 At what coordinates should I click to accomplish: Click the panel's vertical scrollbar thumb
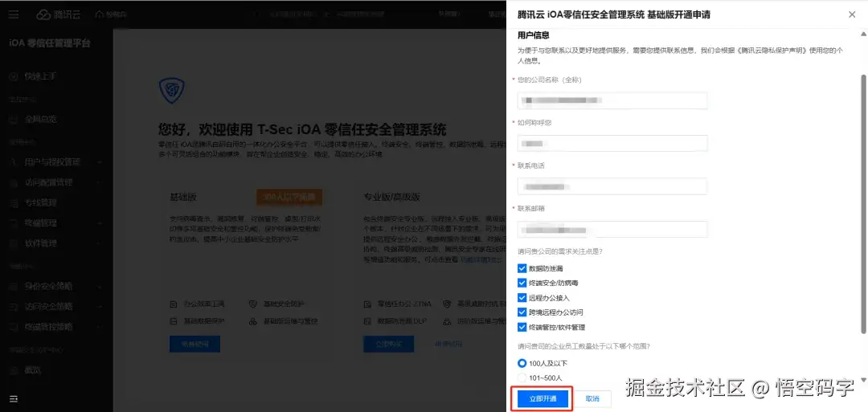point(863,203)
